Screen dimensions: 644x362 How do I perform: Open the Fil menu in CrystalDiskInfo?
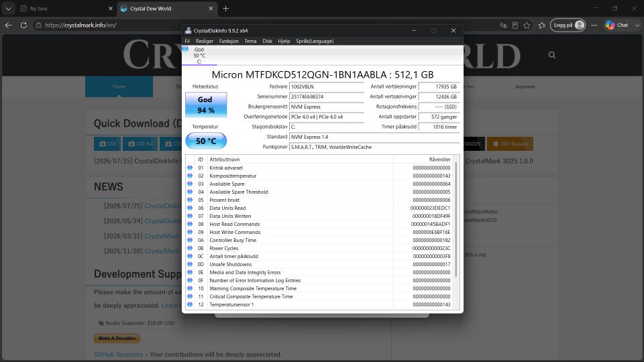tap(187, 41)
